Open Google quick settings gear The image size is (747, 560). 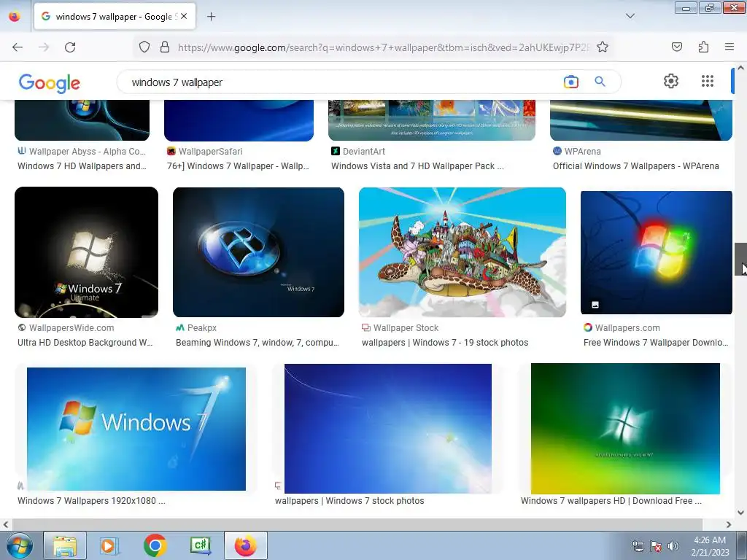click(671, 81)
